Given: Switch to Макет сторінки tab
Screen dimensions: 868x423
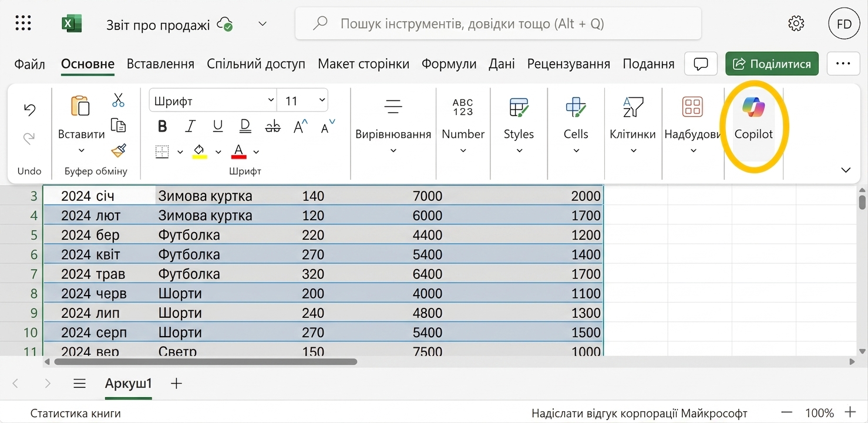Looking at the screenshot, I should (364, 64).
